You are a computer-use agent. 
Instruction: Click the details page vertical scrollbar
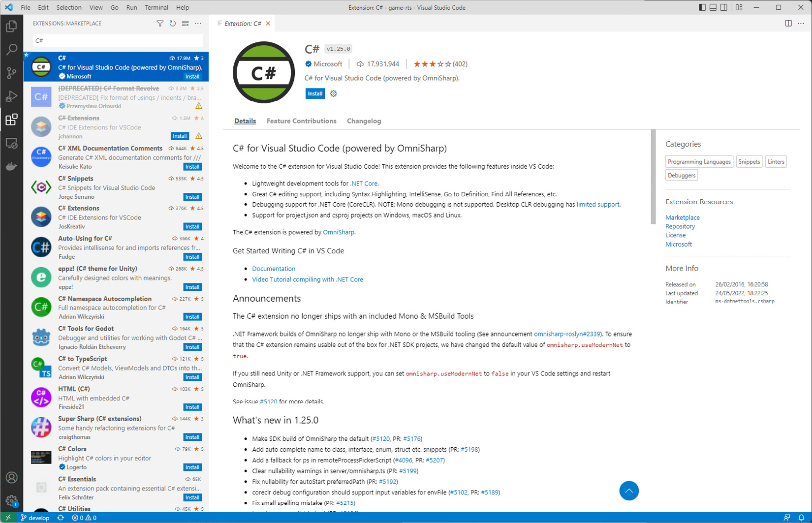(x=653, y=177)
